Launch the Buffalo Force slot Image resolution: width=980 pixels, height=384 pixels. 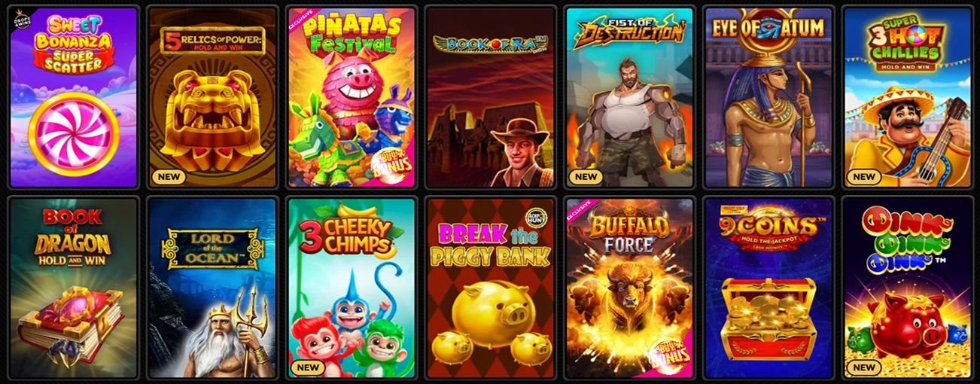pos(629,288)
